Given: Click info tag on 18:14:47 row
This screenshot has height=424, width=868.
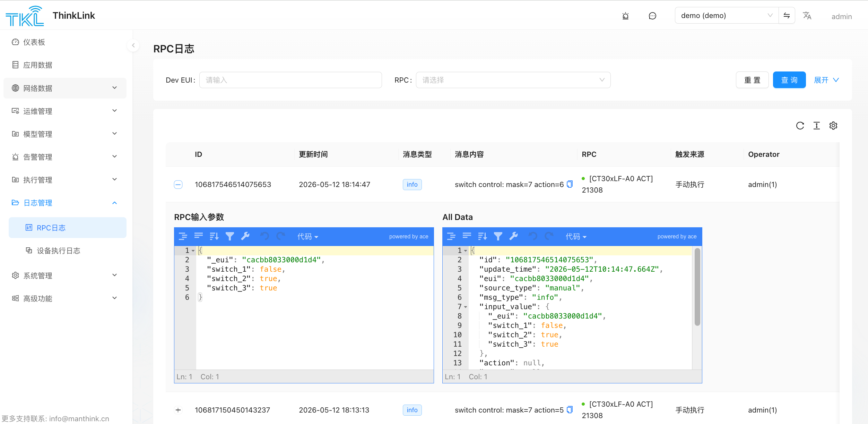Looking at the screenshot, I should pyautogui.click(x=412, y=185).
